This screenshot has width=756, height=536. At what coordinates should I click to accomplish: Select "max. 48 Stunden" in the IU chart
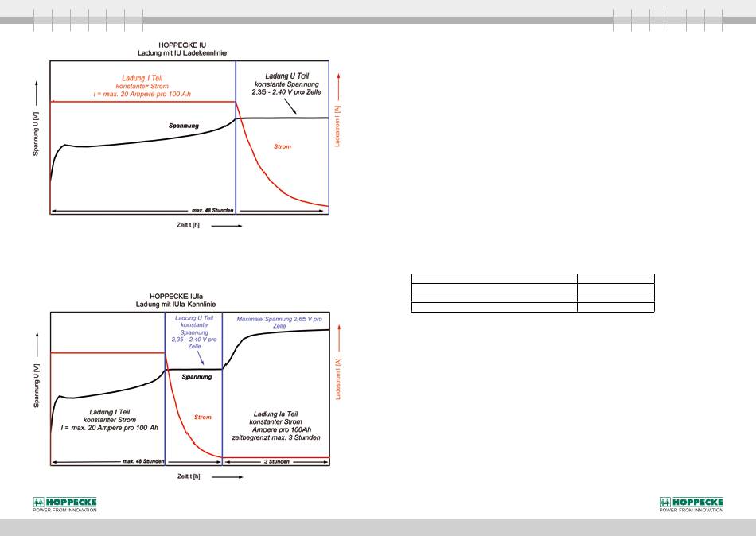[212, 211]
